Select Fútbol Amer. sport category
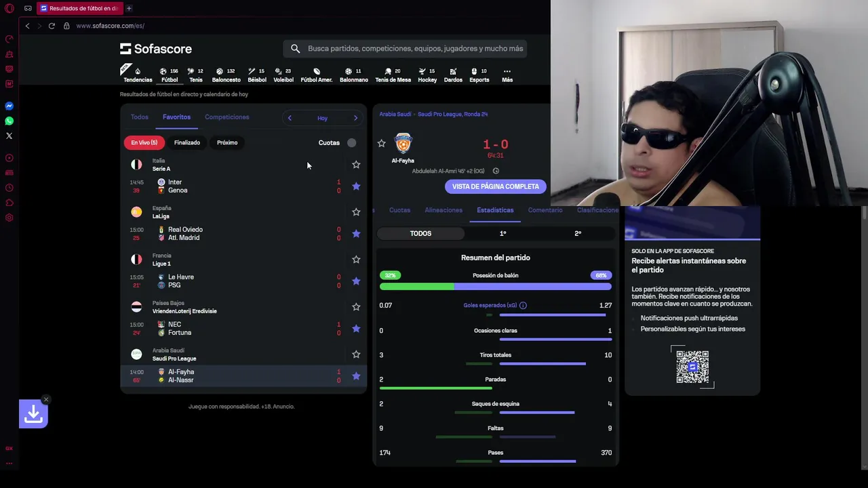The height and width of the screenshot is (488, 868). [x=317, y=75]
